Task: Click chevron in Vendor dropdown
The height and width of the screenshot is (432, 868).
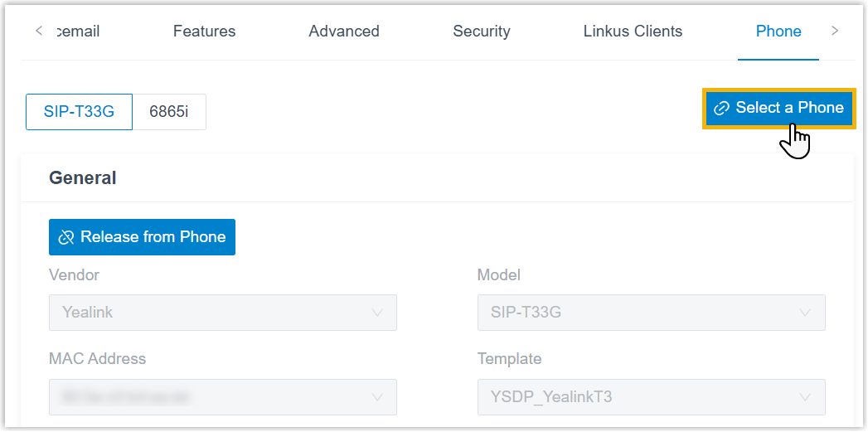Action: pos(377,313)
